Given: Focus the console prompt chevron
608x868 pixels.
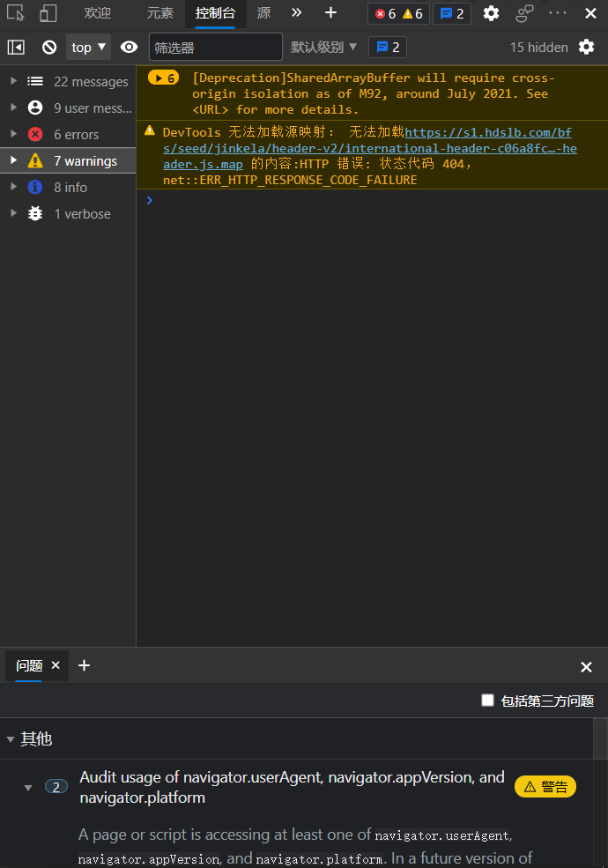Looking at the screenshot, I should click(x=150, y=200).
